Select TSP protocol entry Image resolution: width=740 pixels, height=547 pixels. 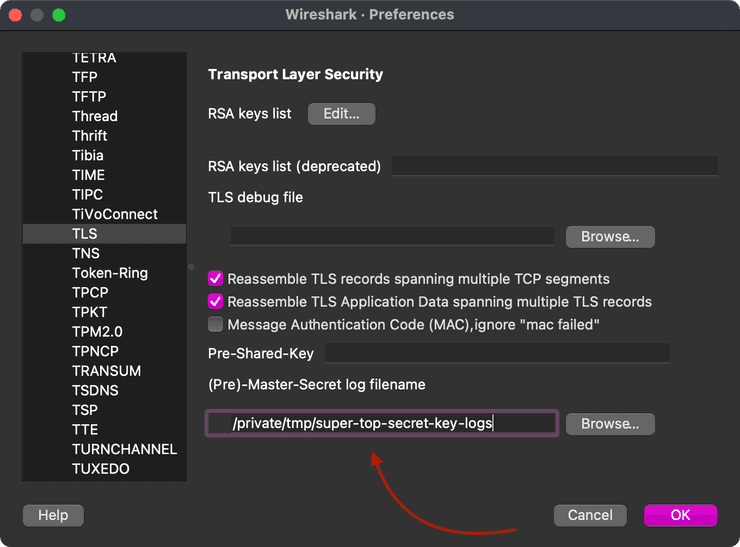pos(104,410)
